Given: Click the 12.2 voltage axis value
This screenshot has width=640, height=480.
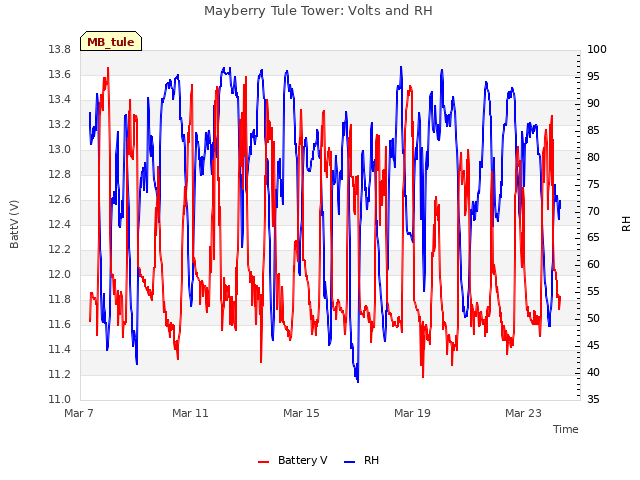Looking at the screenshot, I should point(60,249).
